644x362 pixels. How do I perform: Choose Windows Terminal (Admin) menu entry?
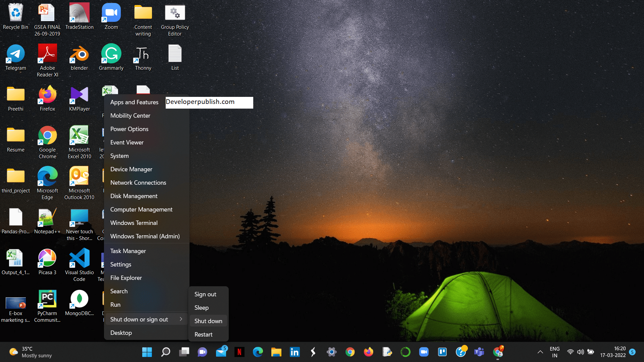point(145,236)
